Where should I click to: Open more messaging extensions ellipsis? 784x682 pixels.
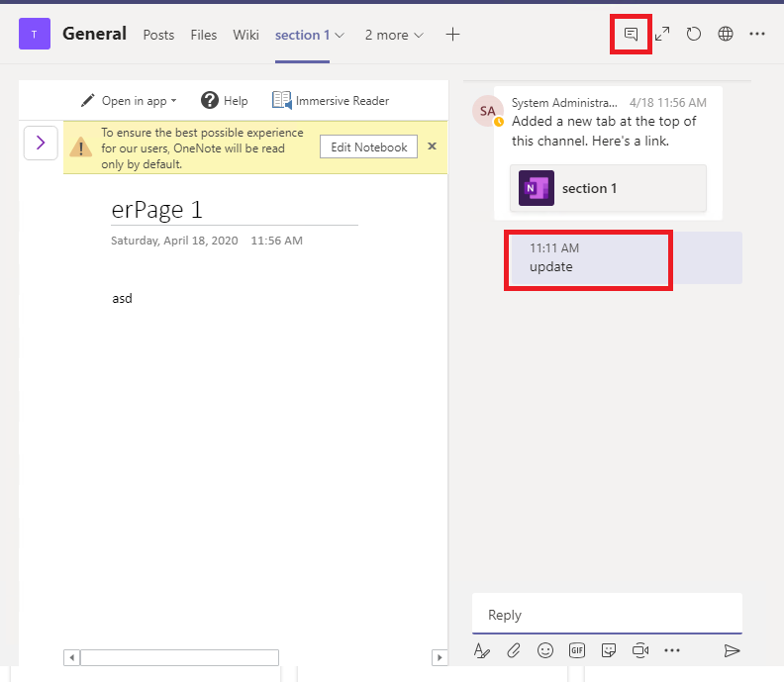[672, 650]
